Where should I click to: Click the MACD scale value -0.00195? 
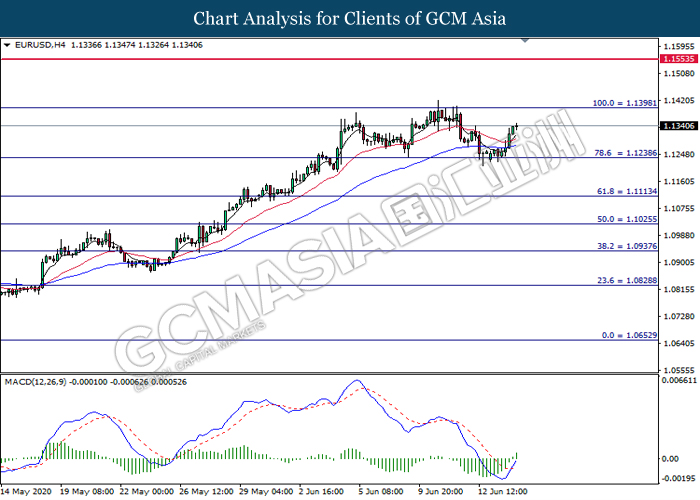click(679, 478)
